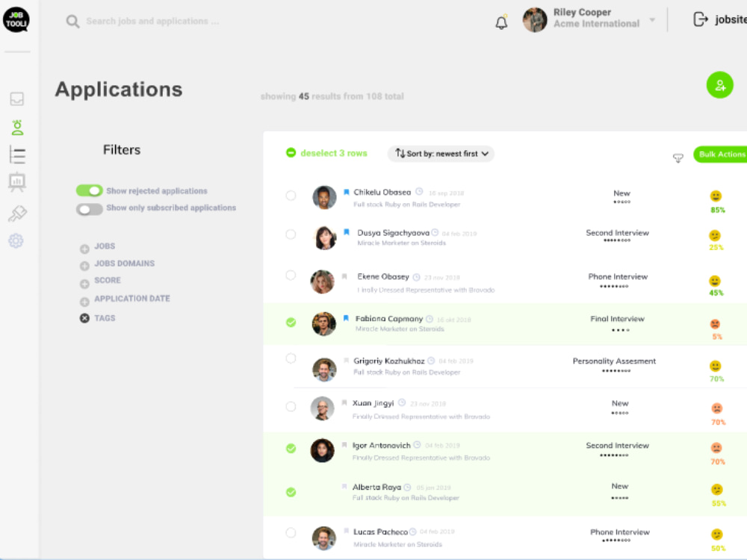Expand the JOBS filter
The width and height of the screenshot is (747, 560).
[84, 249]
